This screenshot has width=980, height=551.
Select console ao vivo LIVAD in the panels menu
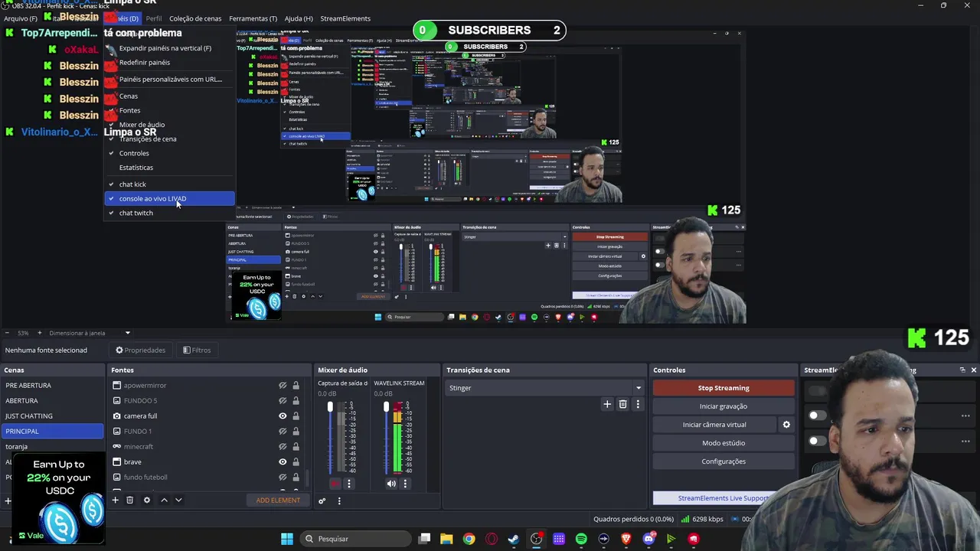[169, 199]
